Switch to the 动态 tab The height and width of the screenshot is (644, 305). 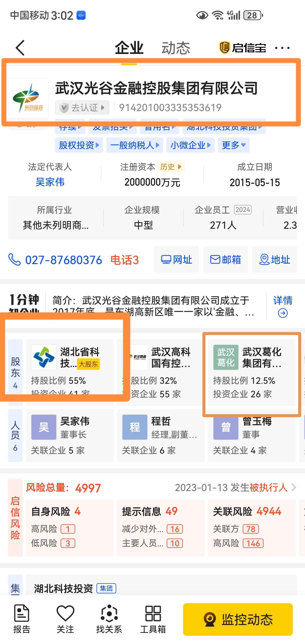[176, 48]
